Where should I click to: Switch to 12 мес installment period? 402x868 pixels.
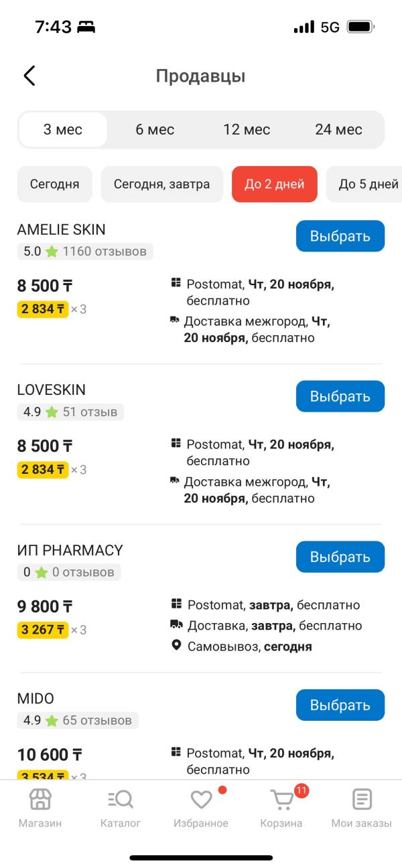(247, 130)
